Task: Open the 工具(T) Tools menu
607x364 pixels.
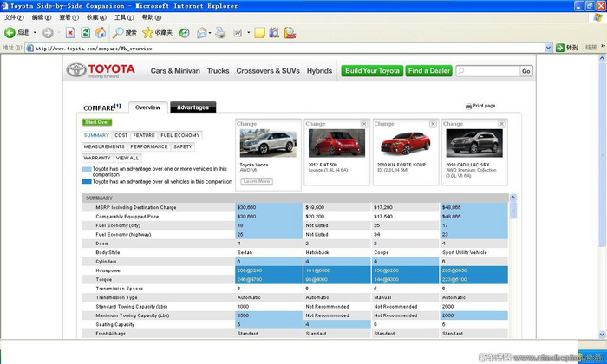Action: point(124,17)
